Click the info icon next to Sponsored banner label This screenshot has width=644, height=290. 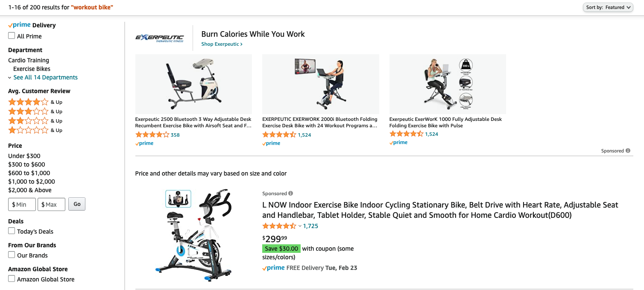628,151
